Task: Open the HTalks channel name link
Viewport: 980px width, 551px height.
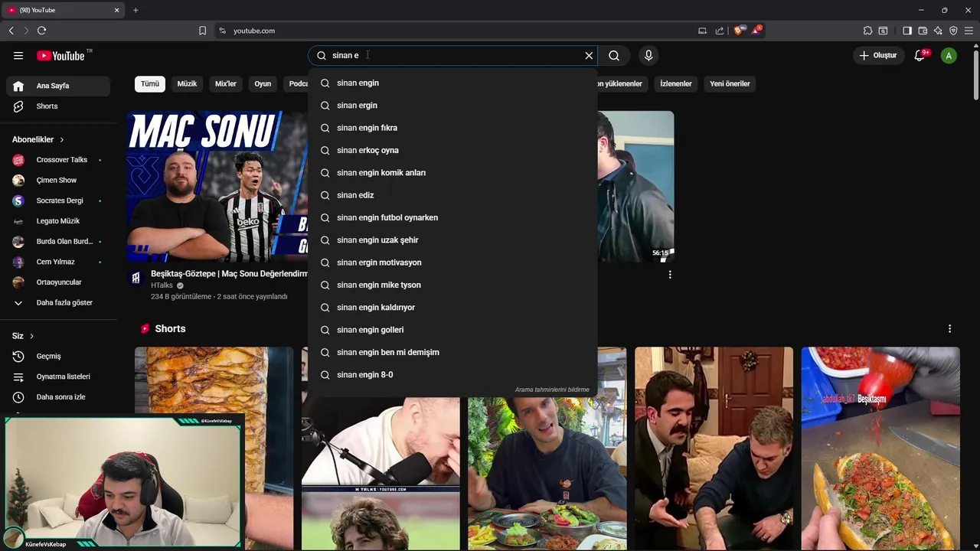Action: click(162, 285)
